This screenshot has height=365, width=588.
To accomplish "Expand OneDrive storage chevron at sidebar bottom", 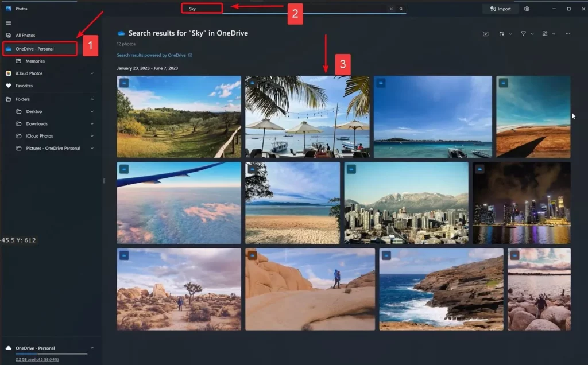I will [92, 348].
